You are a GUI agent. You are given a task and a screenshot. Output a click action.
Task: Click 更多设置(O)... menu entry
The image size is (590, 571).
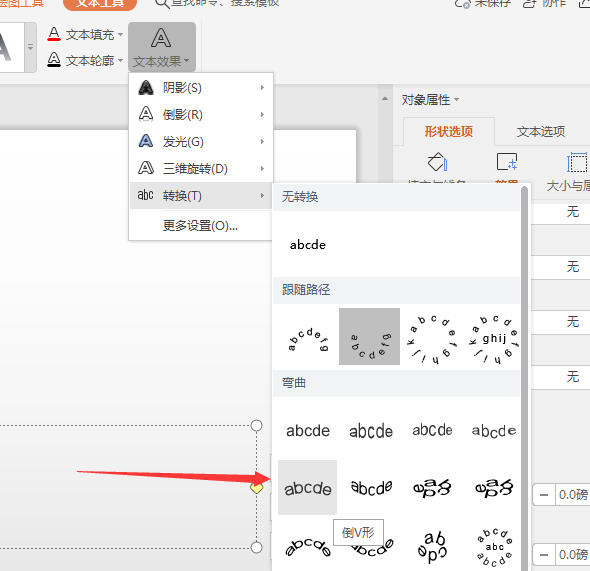tap(201, 226)
